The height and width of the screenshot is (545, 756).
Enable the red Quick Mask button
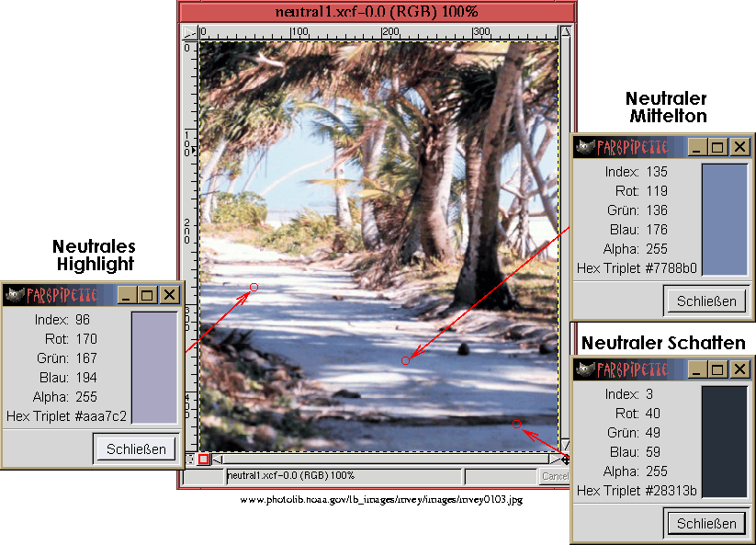(x=203, y=459)
